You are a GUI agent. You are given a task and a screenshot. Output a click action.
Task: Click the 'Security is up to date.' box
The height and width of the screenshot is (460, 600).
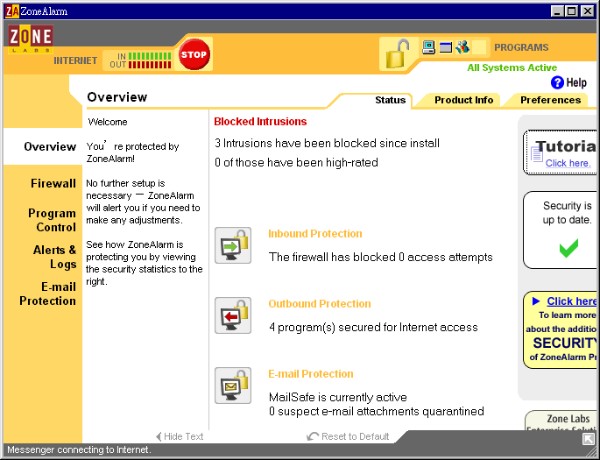(560, 230)
